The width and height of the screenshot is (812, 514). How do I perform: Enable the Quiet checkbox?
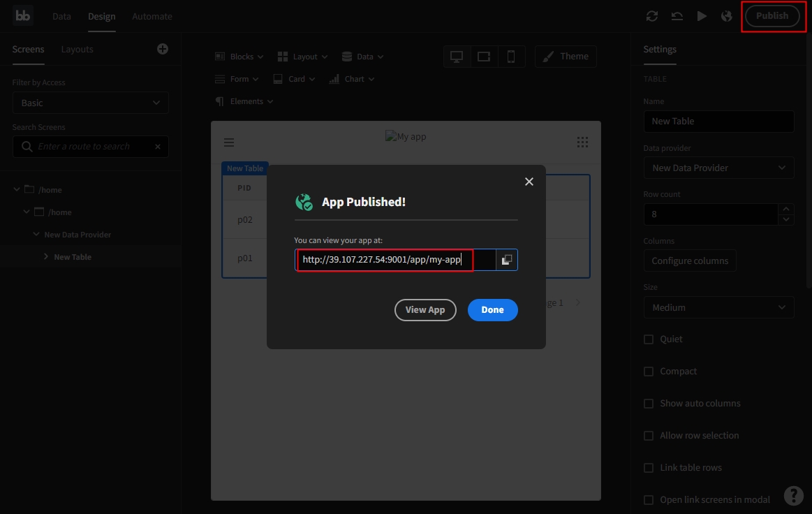click(x=649, y=339)
